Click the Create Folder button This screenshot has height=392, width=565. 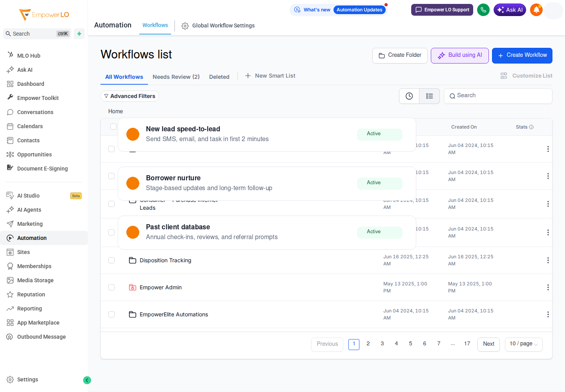pos(400,56)
